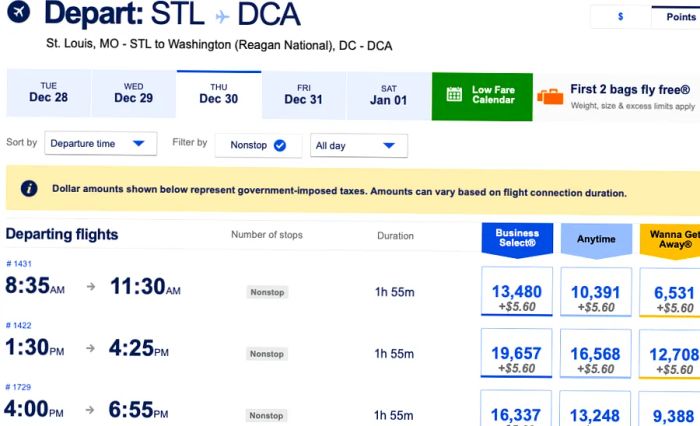Click the info icon in yellow banner
The height and width of the screenshot is (426, 700).
[x=29, y=188]
